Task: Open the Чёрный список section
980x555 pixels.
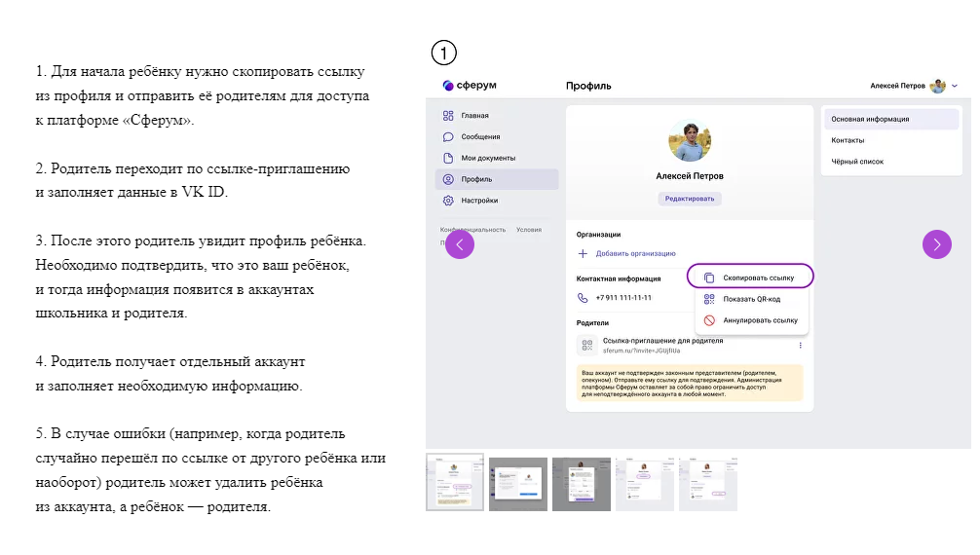Action: (891, 162)
